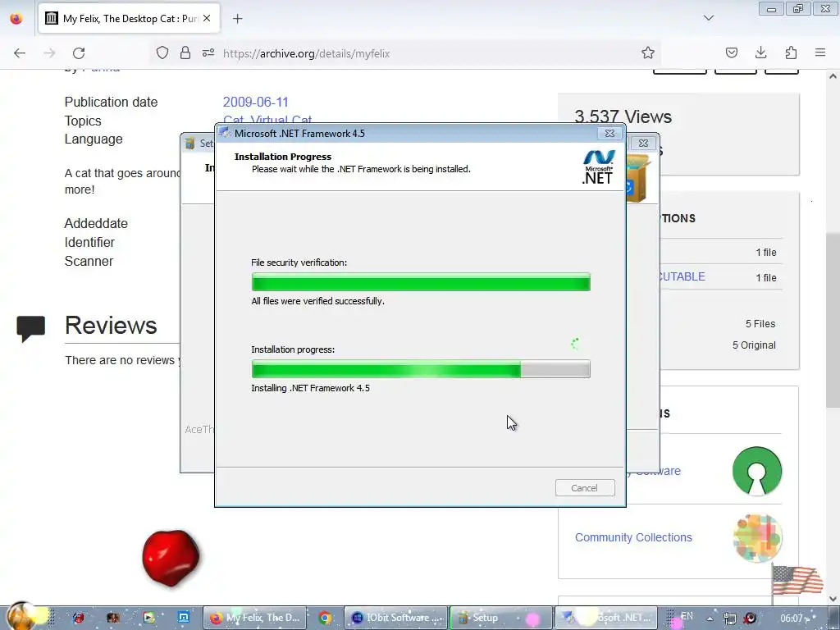This screenshot has height=630, width=840.
Task: Click the Reviews speech bubble icon
Action: click(30, 328)
